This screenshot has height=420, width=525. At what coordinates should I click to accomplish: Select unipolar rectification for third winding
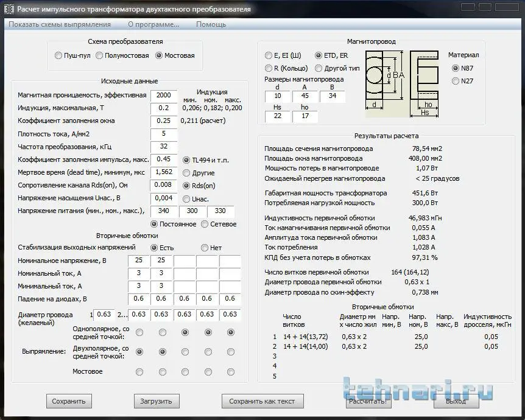185,332
